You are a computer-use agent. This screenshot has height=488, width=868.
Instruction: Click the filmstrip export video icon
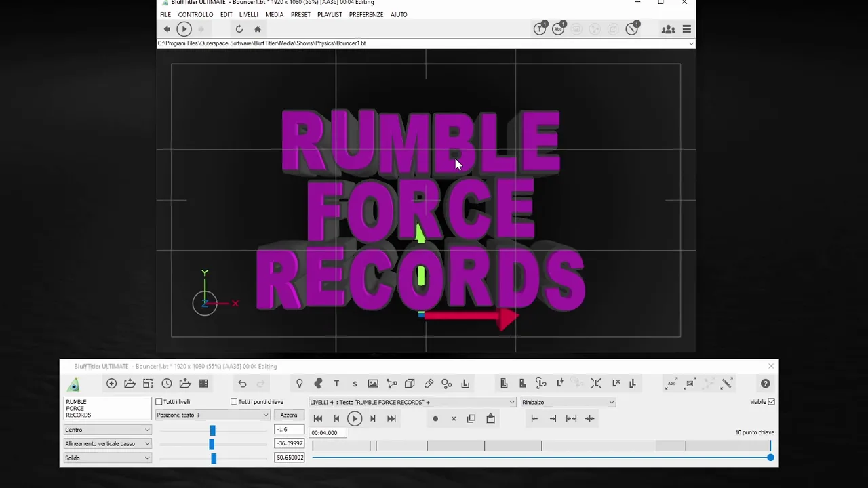click(x=203, y=384)
